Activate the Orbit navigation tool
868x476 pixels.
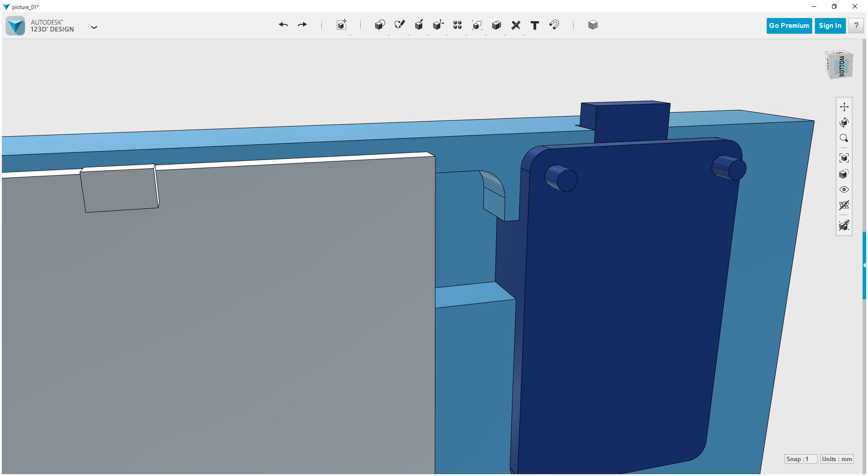(845, 122)
